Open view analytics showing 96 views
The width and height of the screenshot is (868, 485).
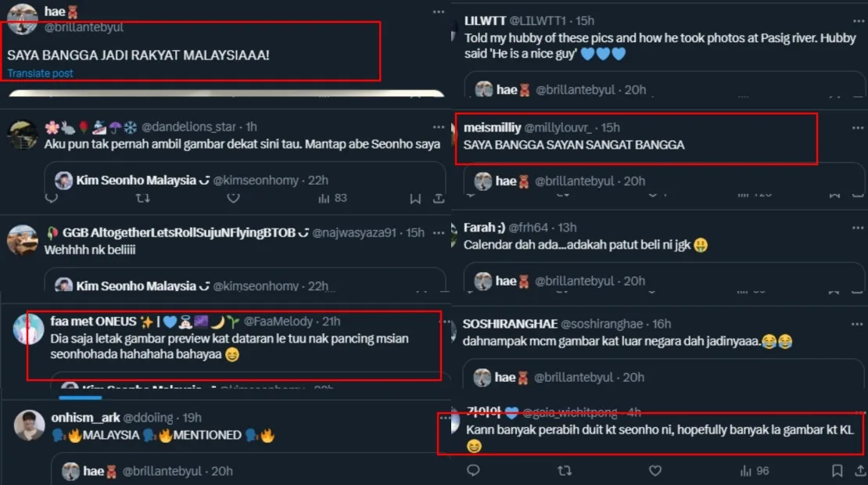[754, 470]
